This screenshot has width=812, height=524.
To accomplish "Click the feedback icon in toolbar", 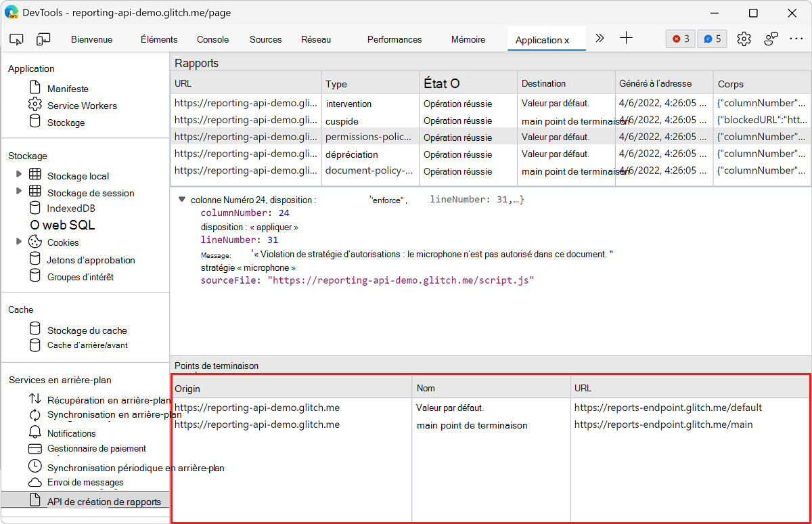I will [771, 39].
